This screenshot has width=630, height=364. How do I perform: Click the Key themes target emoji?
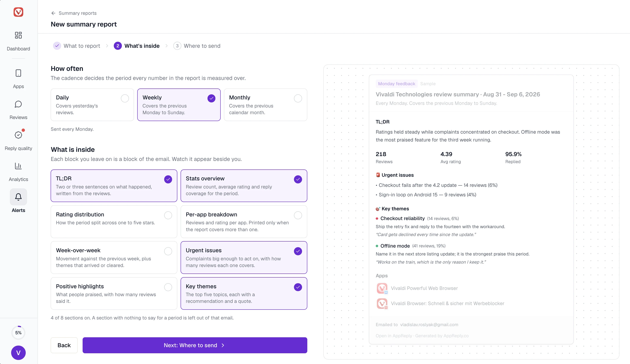378,209
